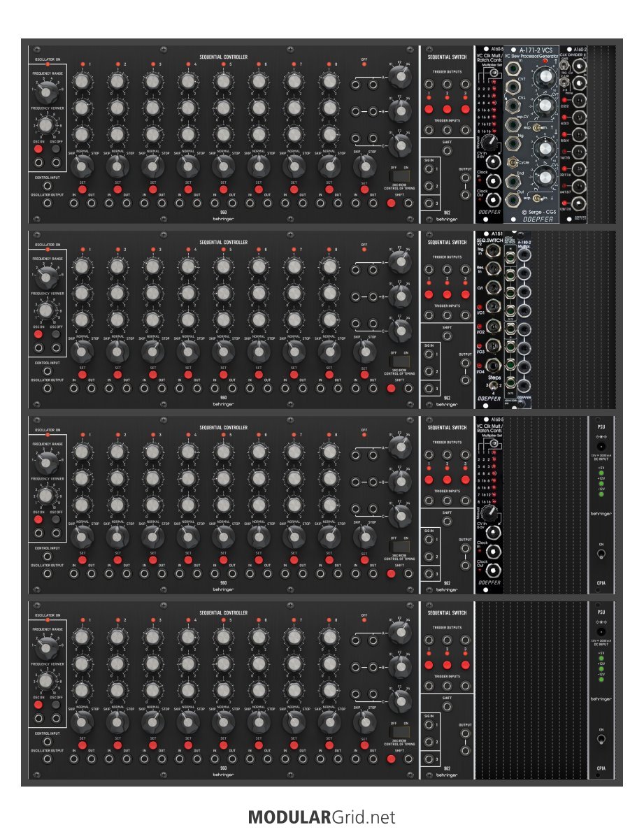Click step 8 SET button on third-row sequencer
The height and width of the screenshot is (832, 644).
pos(329,560)
